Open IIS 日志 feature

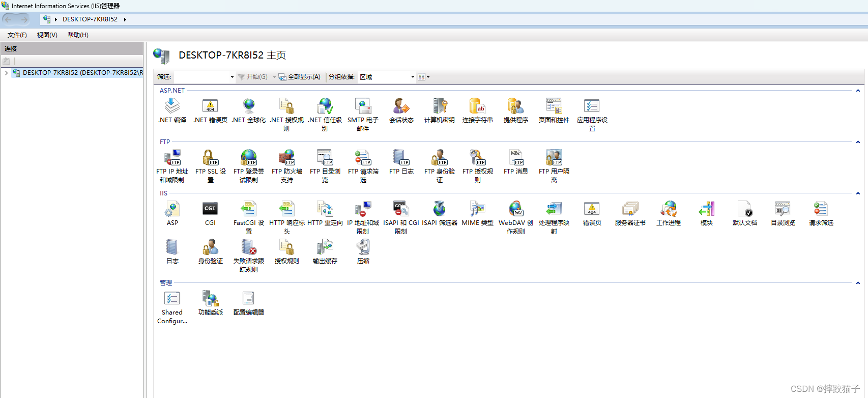172,251
